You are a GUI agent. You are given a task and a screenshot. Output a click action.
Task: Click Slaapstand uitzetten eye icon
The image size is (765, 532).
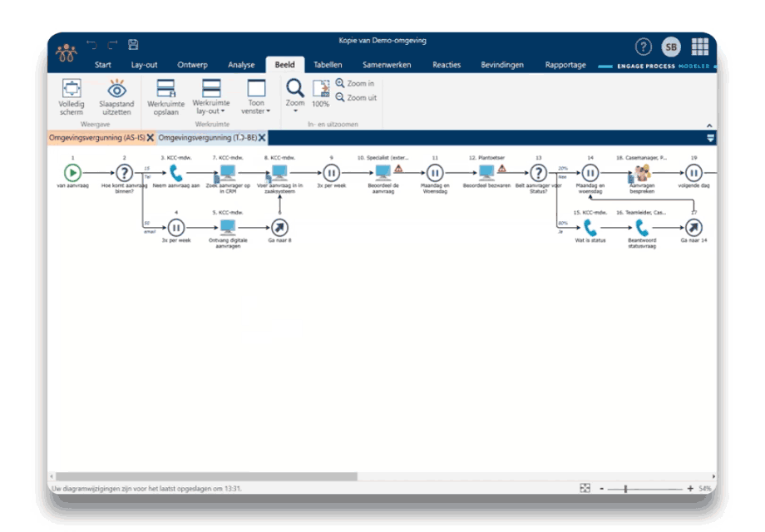click(116, 89)
